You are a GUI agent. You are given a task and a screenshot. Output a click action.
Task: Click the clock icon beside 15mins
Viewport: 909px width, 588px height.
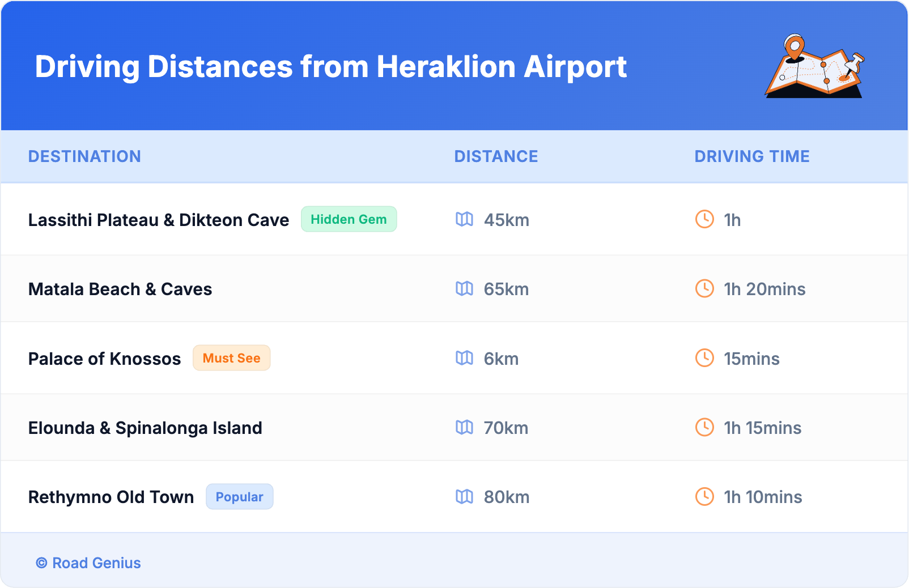[704, 358]
